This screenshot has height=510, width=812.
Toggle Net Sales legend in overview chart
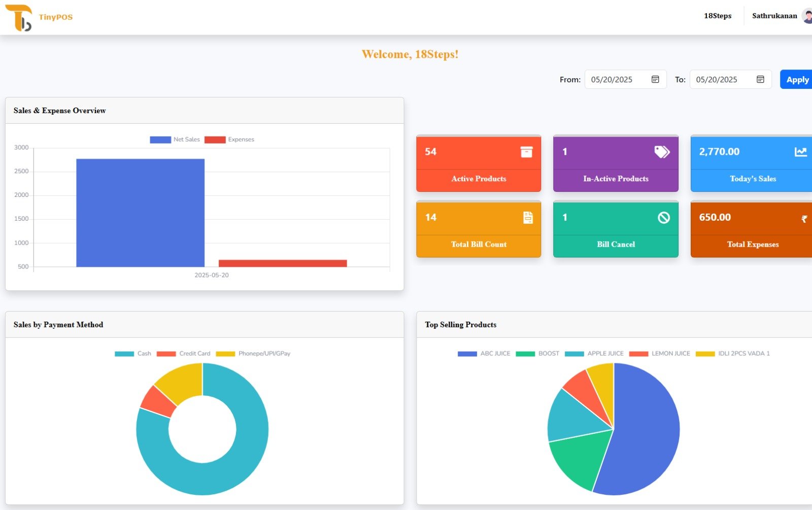click(x=175, y=140)
